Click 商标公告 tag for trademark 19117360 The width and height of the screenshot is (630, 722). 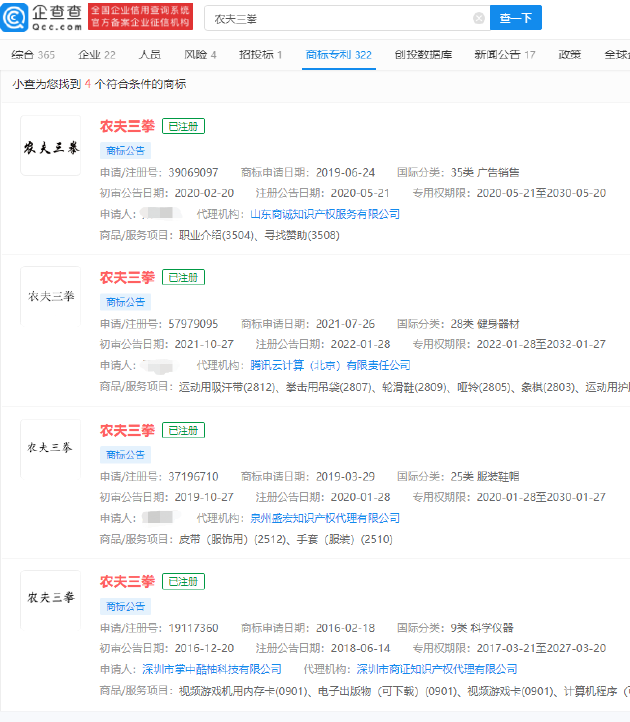(125, 606)
